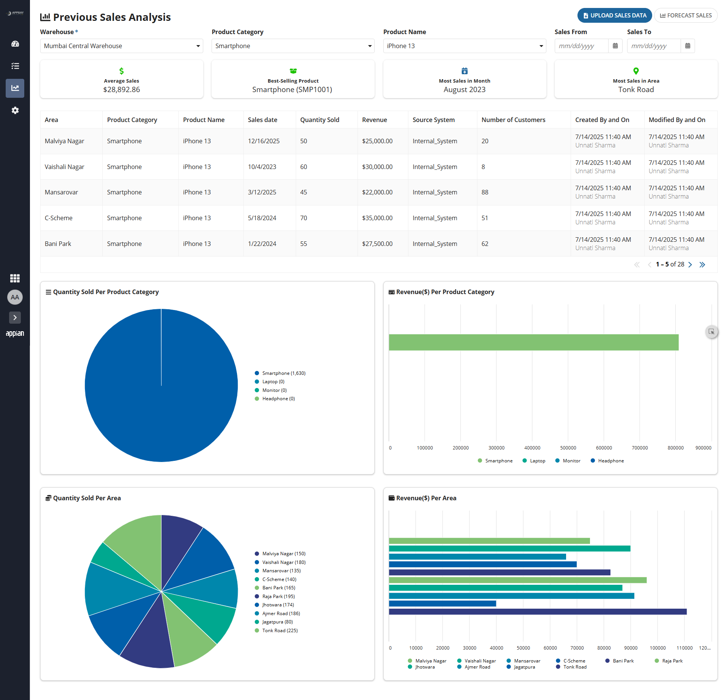Image resolution: width=728 pixels, height=700 pixels.
Task: Click the Forecast Sales button
Action: tap(686, 16)
